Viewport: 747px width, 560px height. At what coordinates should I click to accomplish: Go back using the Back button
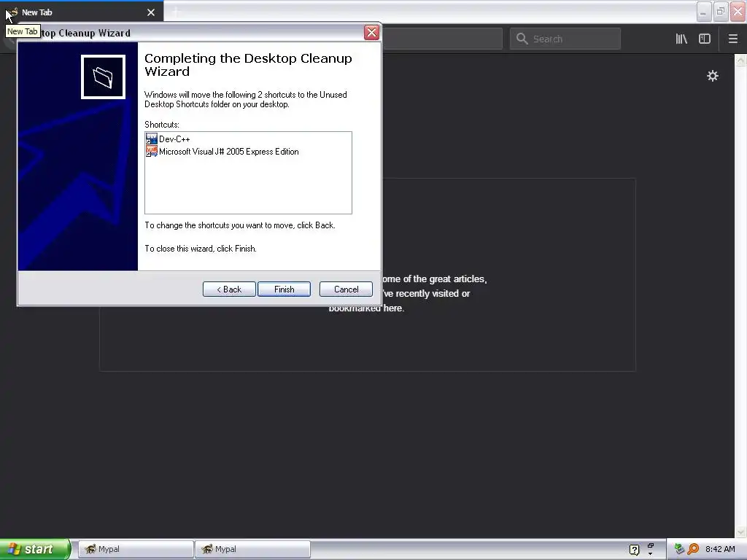[229, 289]
